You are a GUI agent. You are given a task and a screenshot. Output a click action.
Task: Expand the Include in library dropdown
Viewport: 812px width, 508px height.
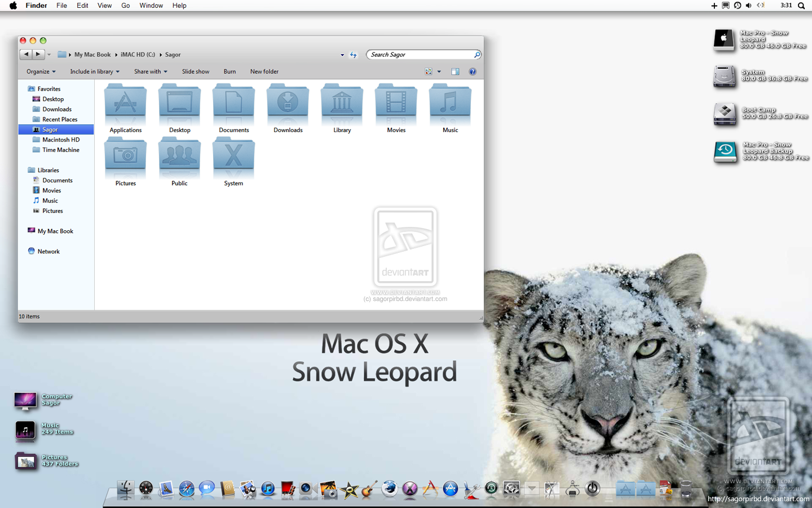(x=94, y=72)
